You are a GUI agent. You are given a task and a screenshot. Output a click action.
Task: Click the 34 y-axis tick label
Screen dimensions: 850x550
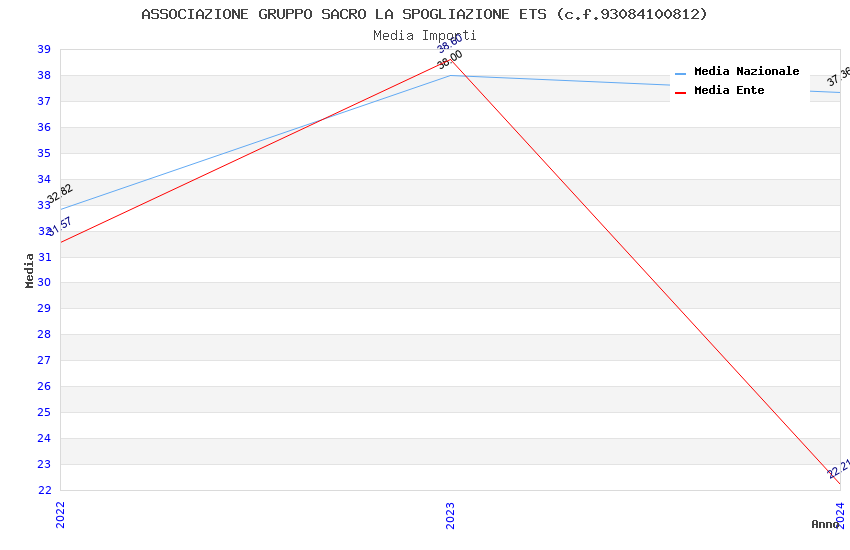44,179
